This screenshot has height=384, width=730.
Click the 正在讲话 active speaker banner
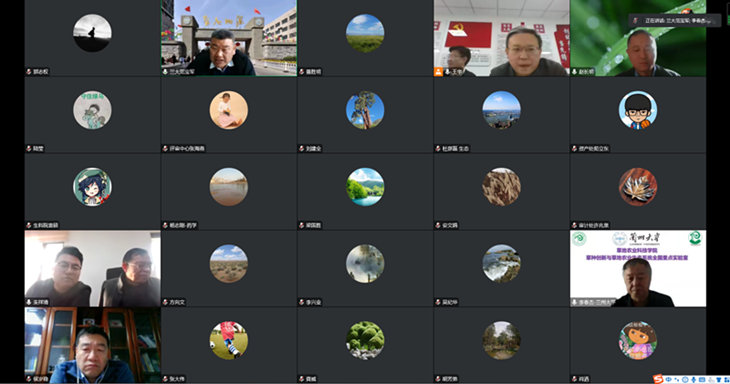(675, 20)
